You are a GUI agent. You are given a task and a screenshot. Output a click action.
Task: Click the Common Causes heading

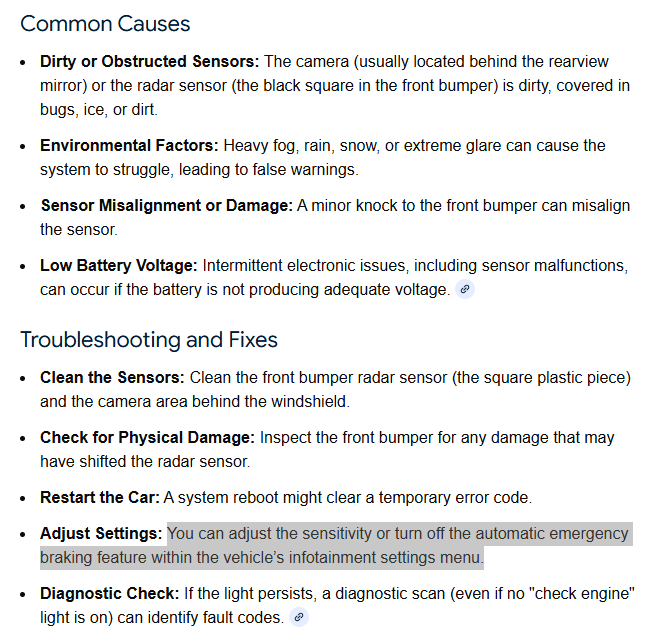(x=105, y=23)
